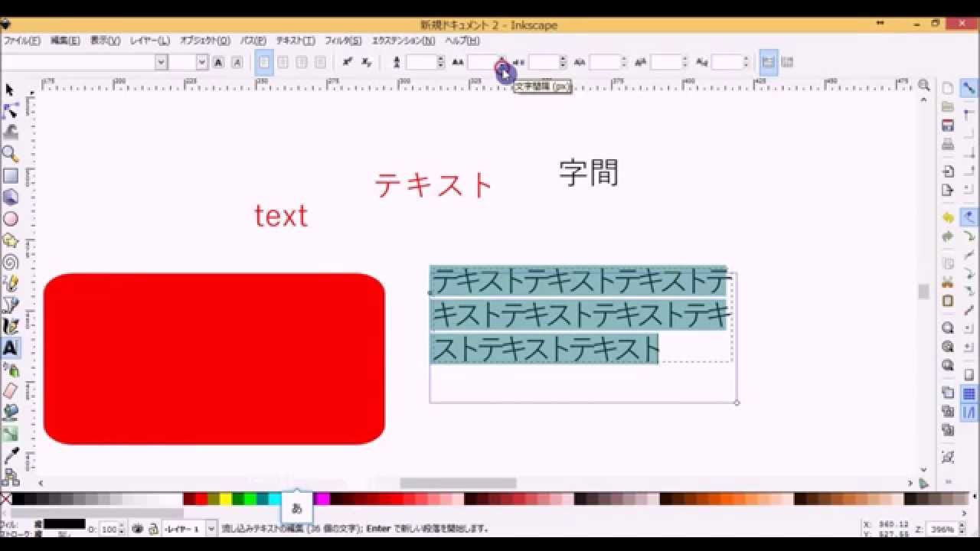
Task: Set text alignment to left
Action: click(x=264, y=63)
